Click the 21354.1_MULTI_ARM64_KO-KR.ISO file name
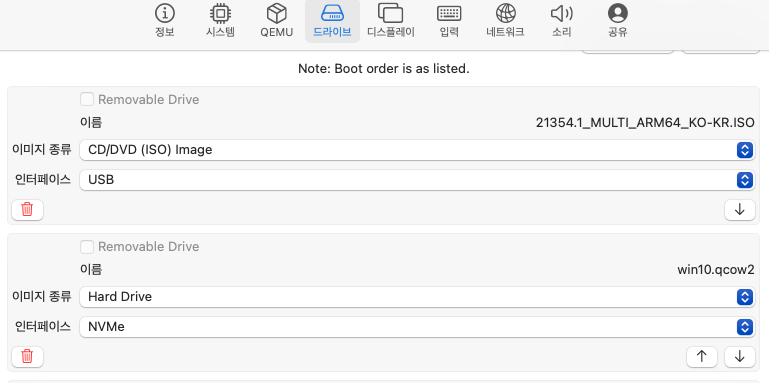 645,123
